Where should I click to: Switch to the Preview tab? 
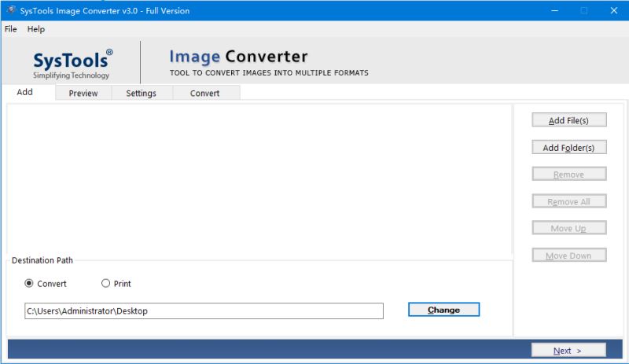[83, 93]
